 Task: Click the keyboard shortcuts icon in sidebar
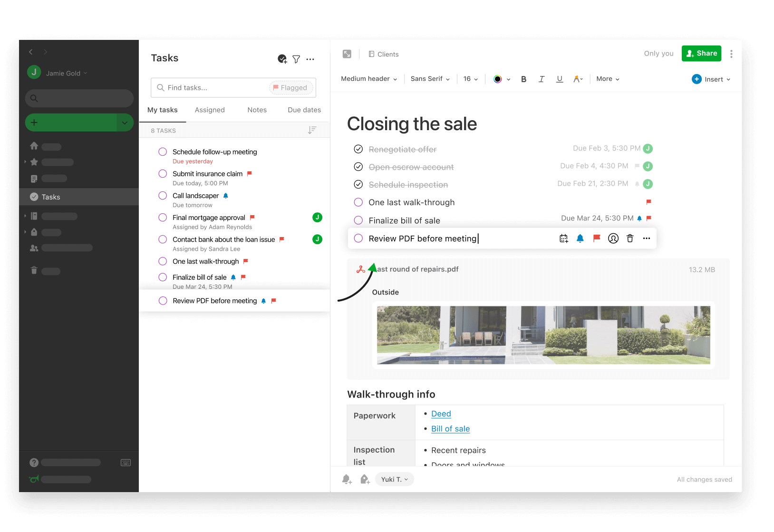point(126,463)
